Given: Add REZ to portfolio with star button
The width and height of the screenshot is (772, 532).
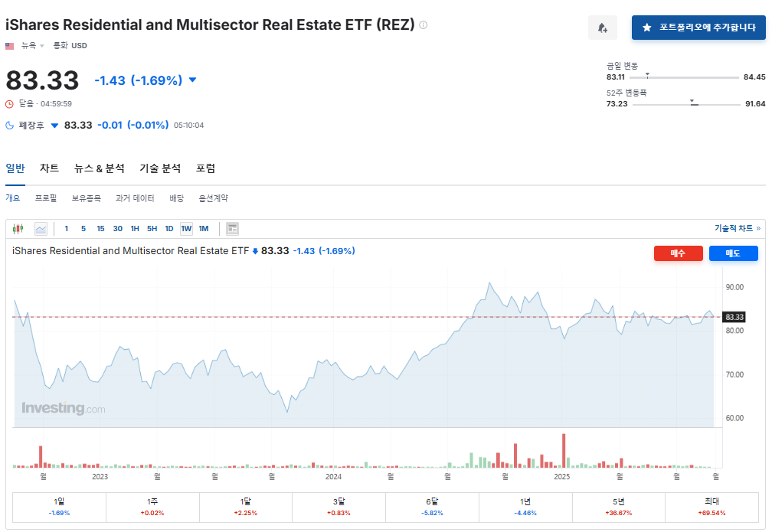Looking at the screenshot, I should 698,28.
